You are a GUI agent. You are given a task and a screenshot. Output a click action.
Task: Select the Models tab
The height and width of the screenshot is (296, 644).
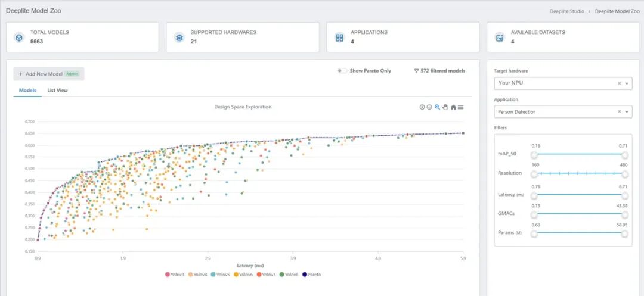27,91
